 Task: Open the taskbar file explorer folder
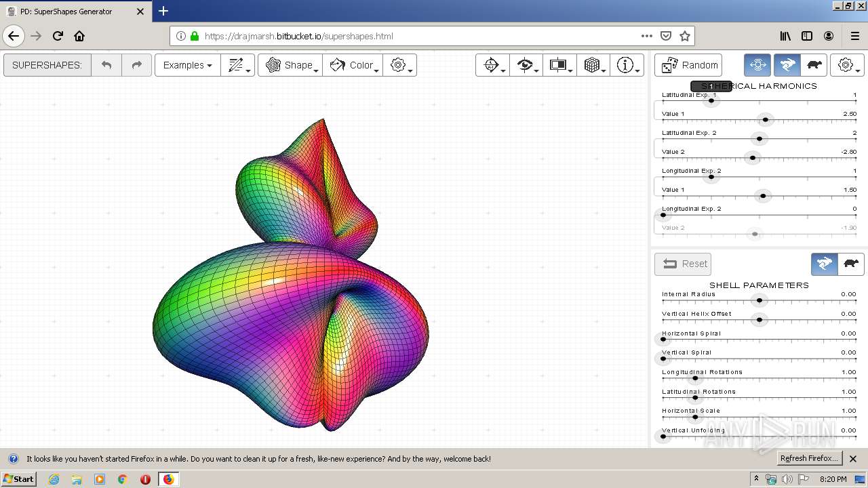pos(77,479)
